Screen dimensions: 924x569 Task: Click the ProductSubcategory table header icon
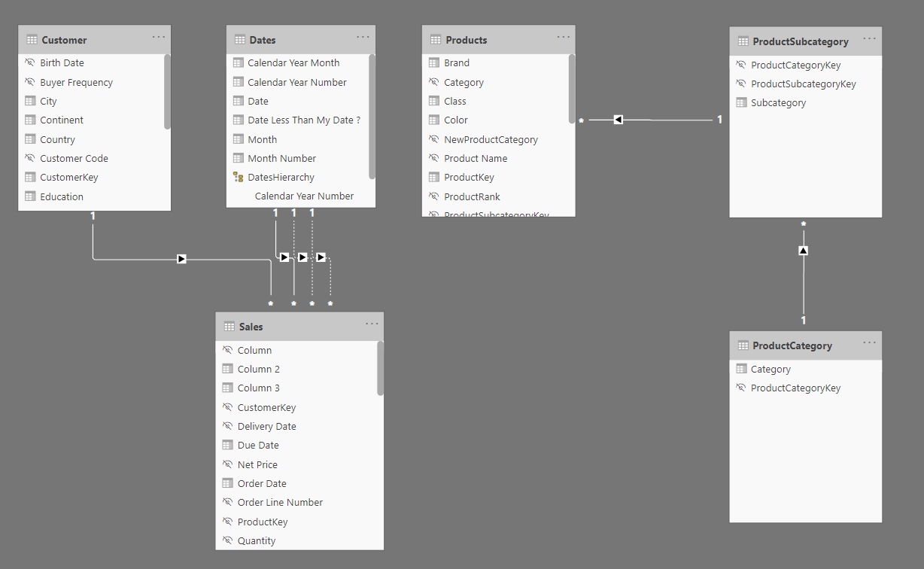click(743, 41)
